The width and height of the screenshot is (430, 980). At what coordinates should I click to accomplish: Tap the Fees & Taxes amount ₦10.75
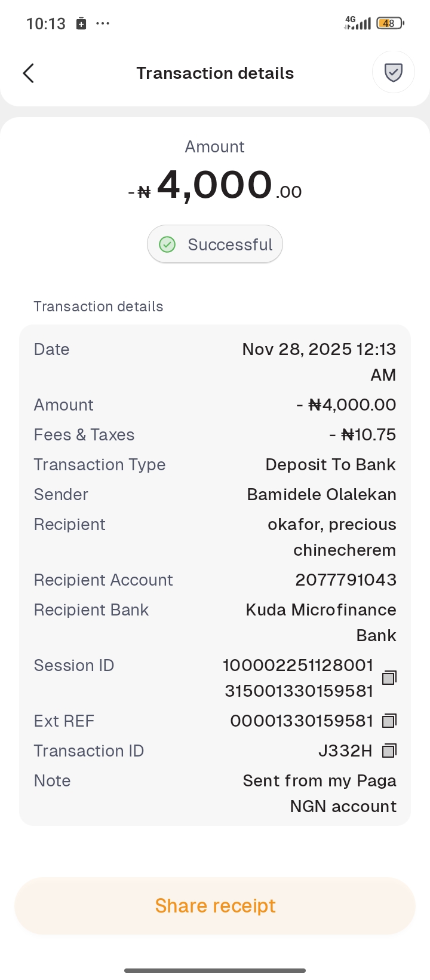(363, 434)
